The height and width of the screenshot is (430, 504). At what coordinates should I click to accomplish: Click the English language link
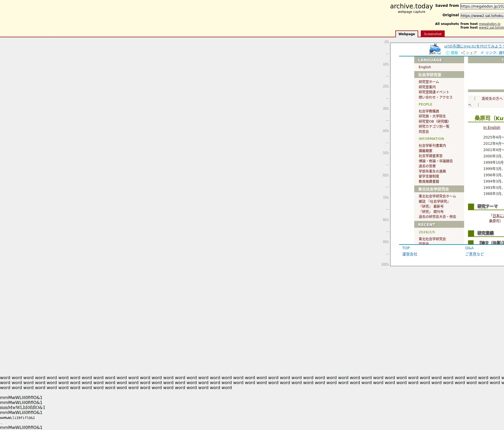[x=424, y=67]
